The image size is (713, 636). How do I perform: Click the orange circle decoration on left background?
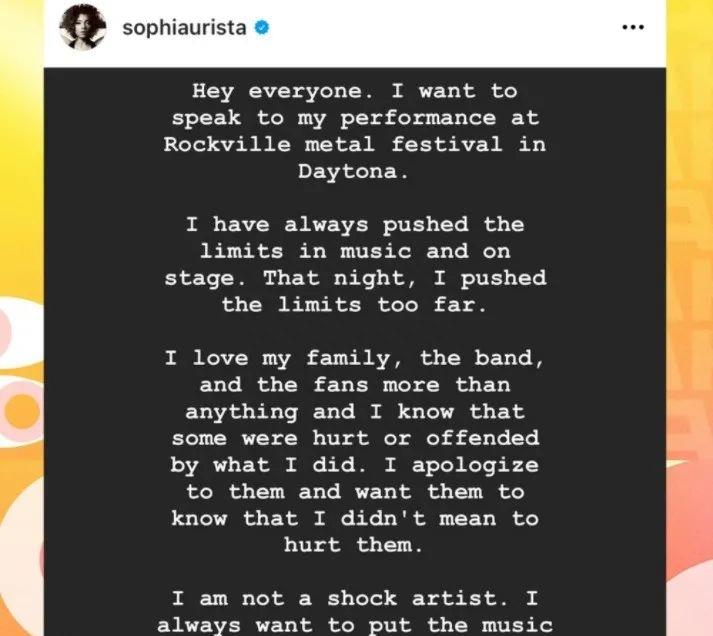tap(20, 407)
